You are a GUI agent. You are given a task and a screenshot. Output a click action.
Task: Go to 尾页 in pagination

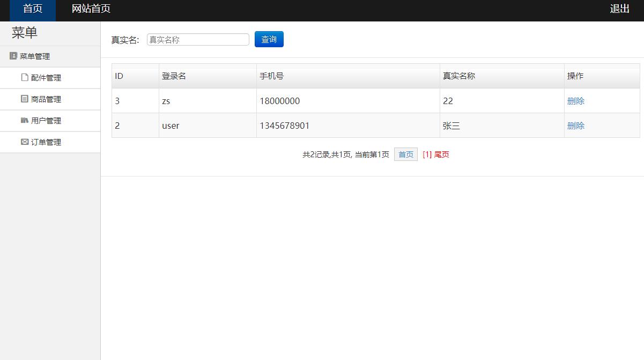coord(441,155)
